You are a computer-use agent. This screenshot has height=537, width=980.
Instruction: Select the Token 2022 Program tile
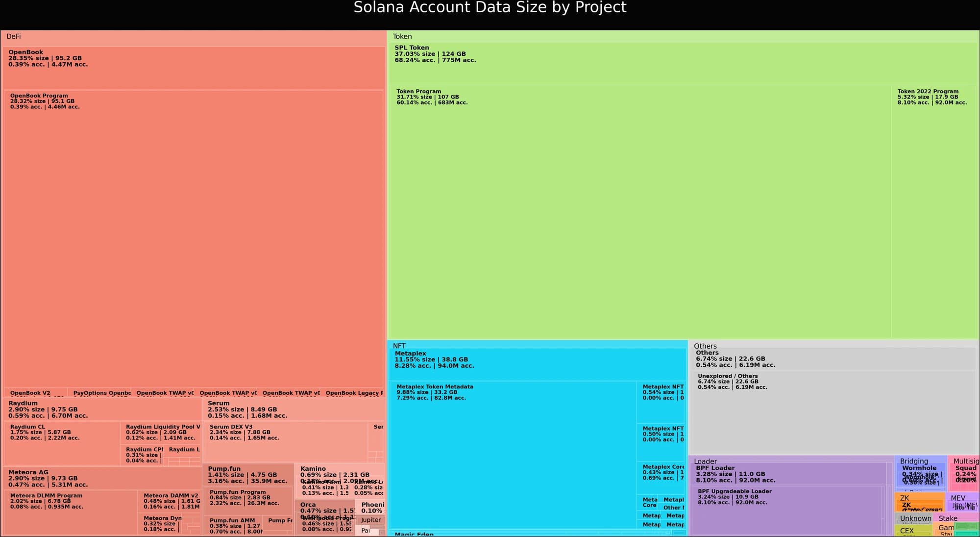tap(934, 212)
